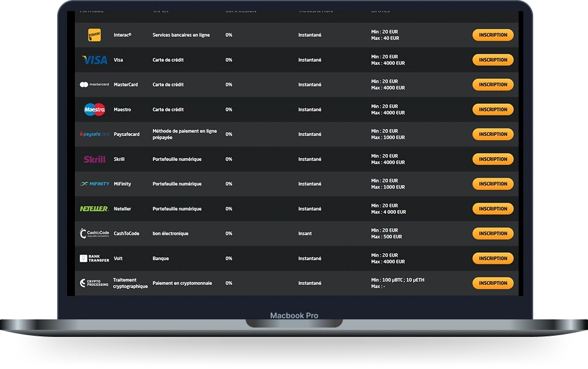Click INSCRIPTION button in Interac row
This screenshot has width=588, height=369.
(x=493, y=35)
